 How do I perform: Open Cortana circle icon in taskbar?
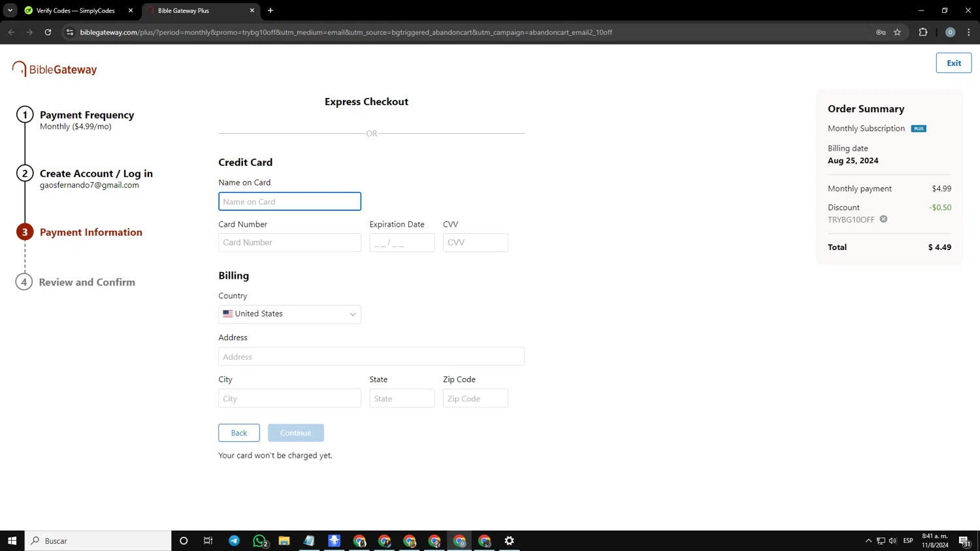click(x=184, y=541)
